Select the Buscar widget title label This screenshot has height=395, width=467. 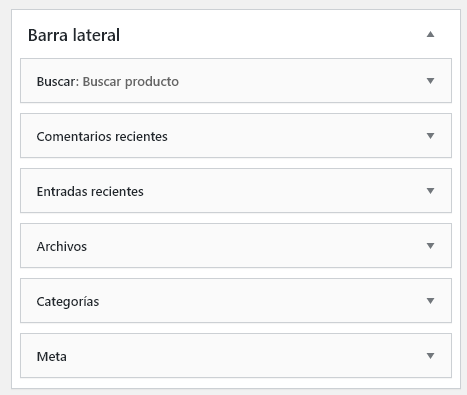pos(57,81)
